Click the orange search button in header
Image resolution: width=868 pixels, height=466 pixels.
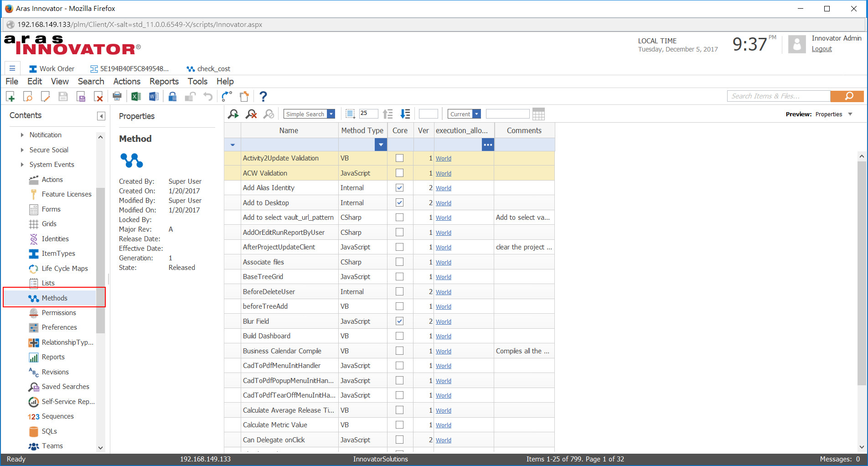(x=847, y=96)
